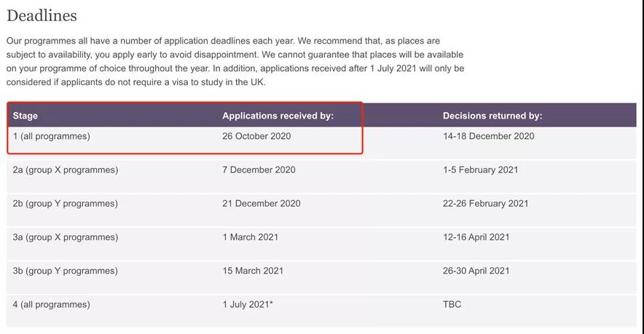Select the 3a (group X programmes) row

(321, 244)
